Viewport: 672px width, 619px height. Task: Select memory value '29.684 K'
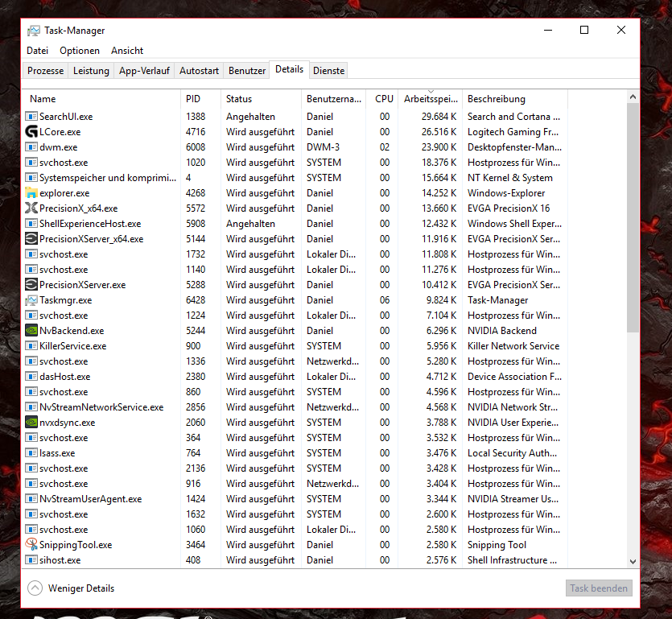[439, 116]
